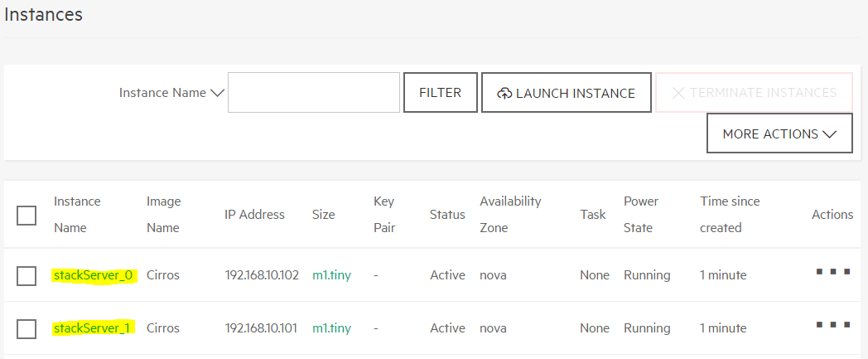
Task: Open the stackServer_1 instance link
Action: click(x=91, y=328)
